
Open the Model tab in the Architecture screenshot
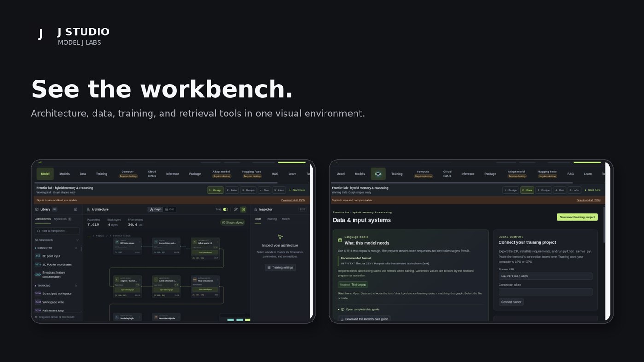click(x=45, y=174)
